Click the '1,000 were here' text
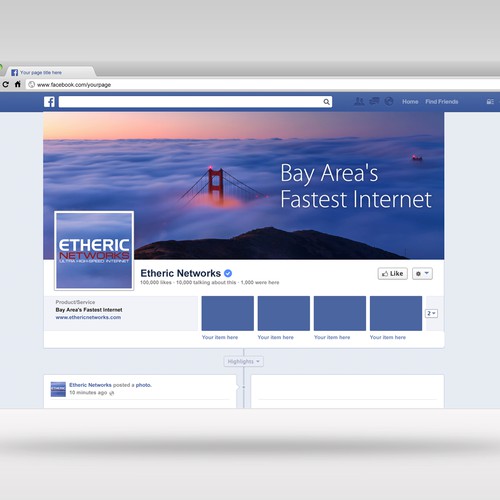The height and width of the screenshot is (500, 500). click(260, 283)
